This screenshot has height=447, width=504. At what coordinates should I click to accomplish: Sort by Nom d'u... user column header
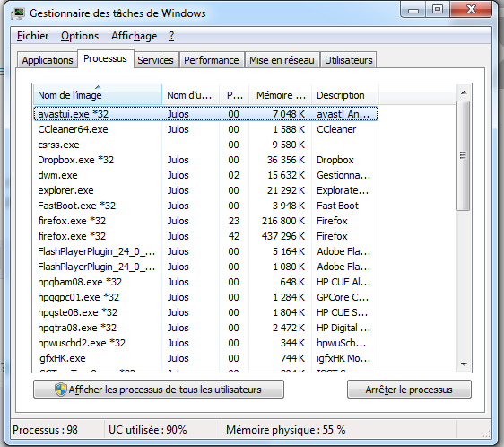tap(190, 95)
